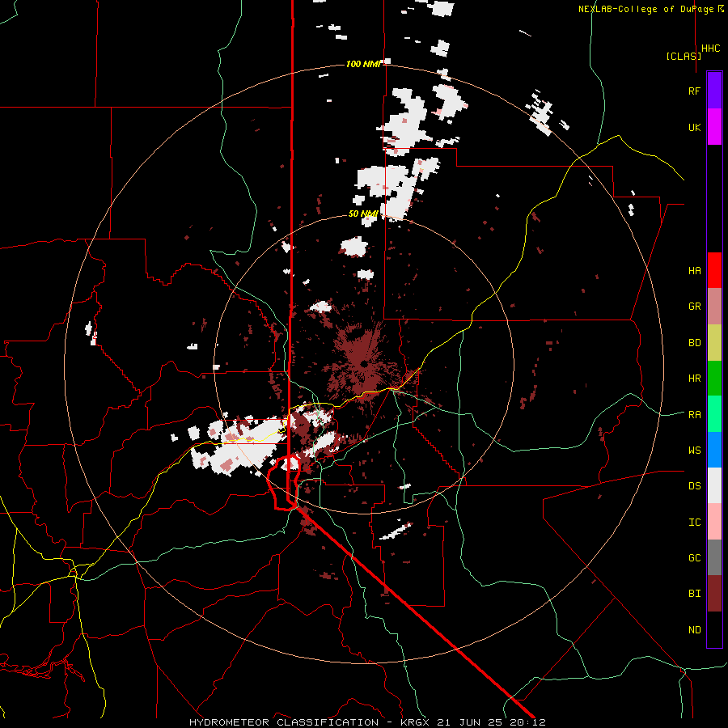Click the 'HR' legend label
The height and width of the screenshot is (728, 728).
tap(694, 379)
